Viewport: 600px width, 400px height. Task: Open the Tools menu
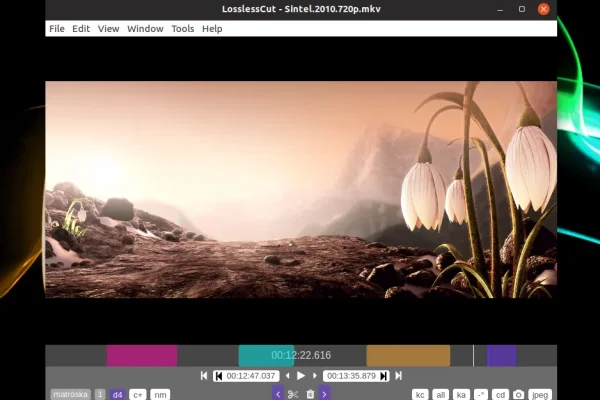(x=182, y=29)
